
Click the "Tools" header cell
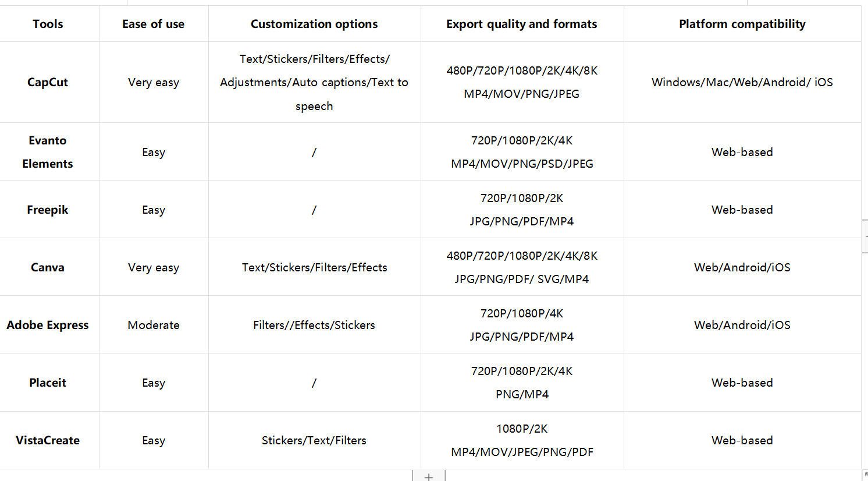[x=48, y=24]
